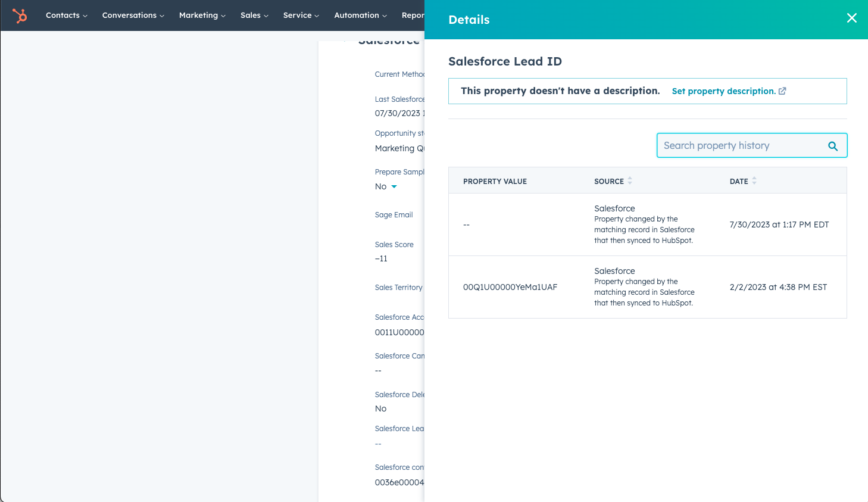Image resolution: width=868 pixels, height=502 pixels.
Task: Sort the table by the SOURCE column arrows
Action: (x=630, y=181)
